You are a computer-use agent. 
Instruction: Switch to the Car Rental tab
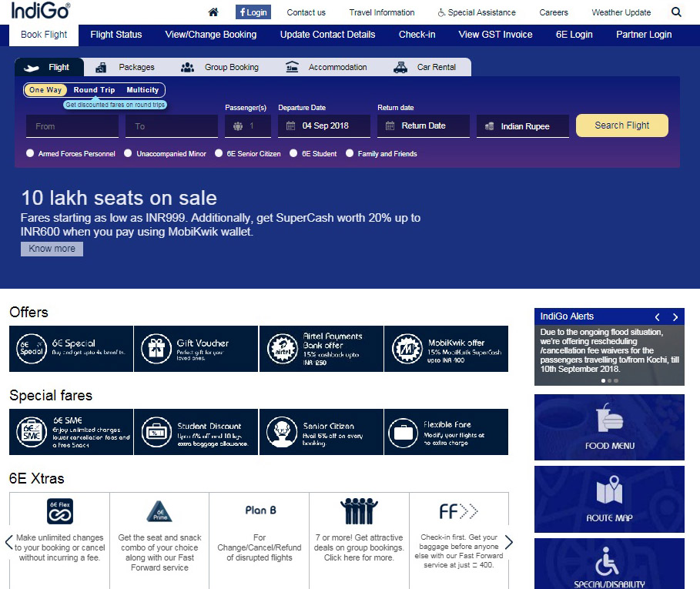click(425, 67)
